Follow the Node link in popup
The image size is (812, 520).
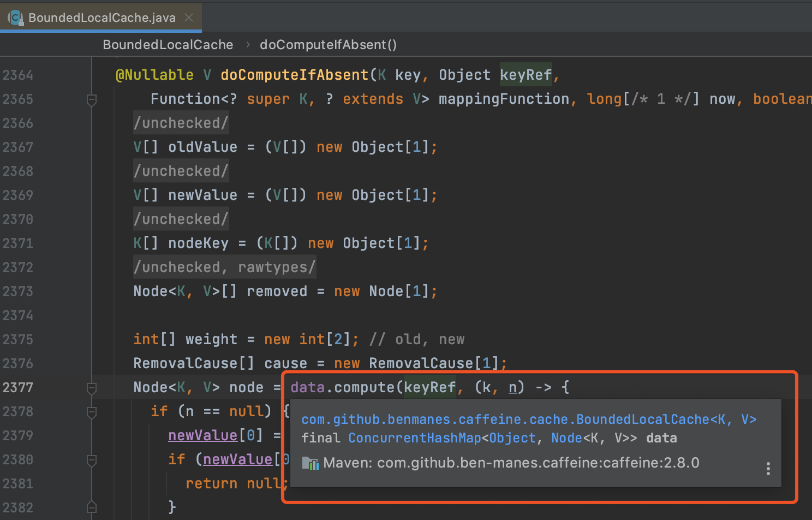click(x=566, y=438)
